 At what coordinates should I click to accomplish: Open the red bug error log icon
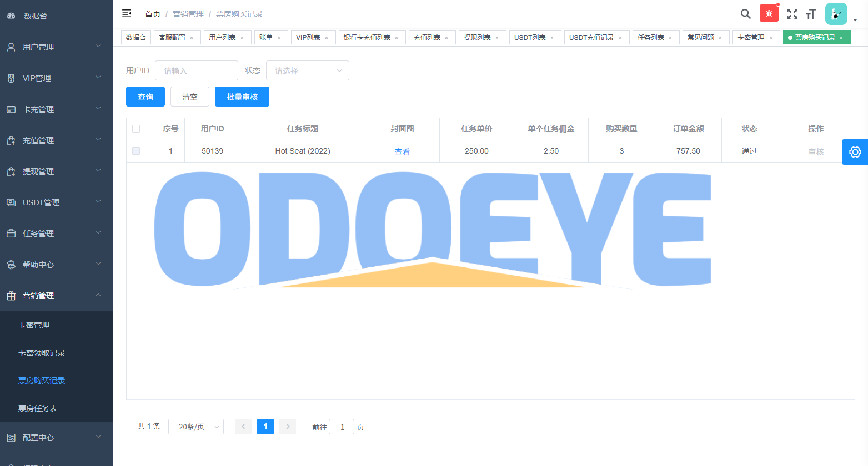pyautogui.click(x=769, y=13)
